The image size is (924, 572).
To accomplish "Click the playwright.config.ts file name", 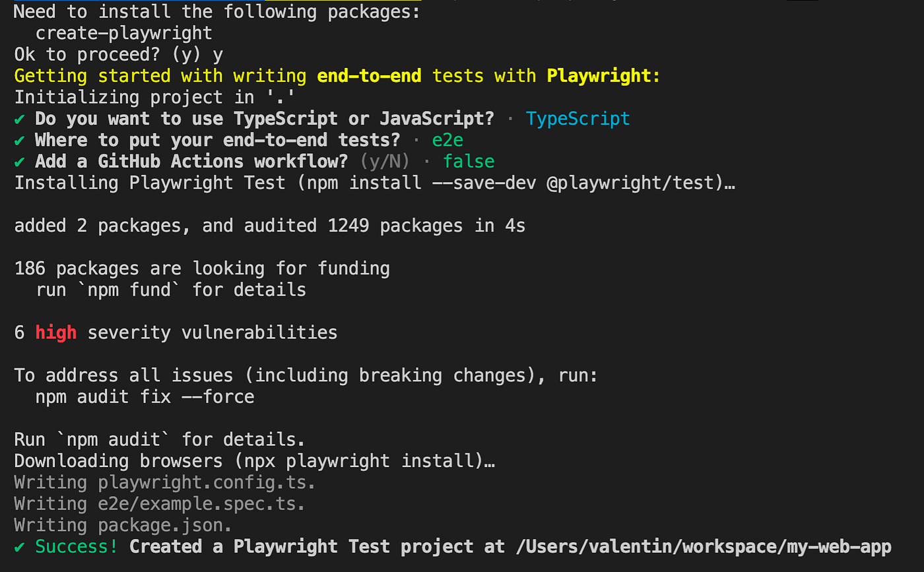I will pyautogui.click(x=207, y=482).
